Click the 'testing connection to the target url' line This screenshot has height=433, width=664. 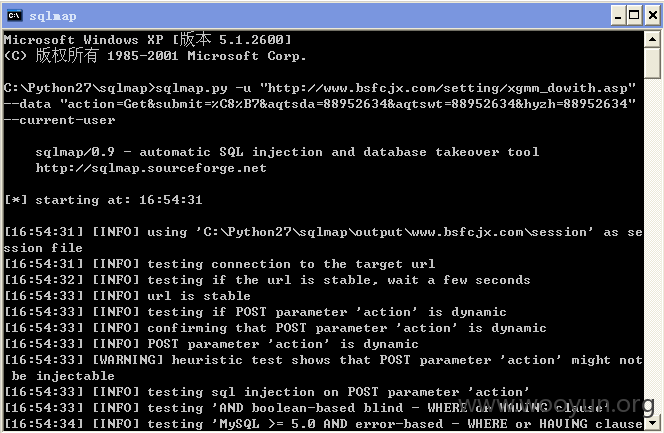219,264
